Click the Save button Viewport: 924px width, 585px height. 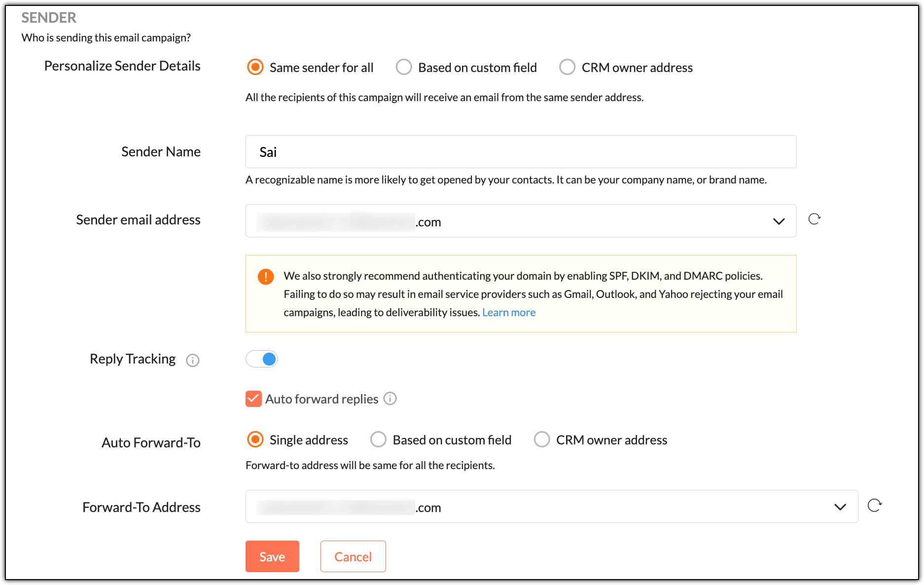click(272, 556)
